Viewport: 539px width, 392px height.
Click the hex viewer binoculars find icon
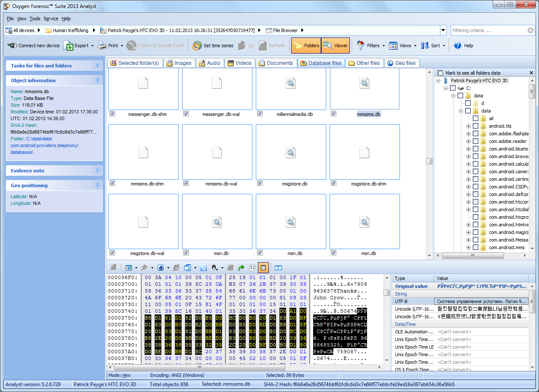[x=215, y=268]
